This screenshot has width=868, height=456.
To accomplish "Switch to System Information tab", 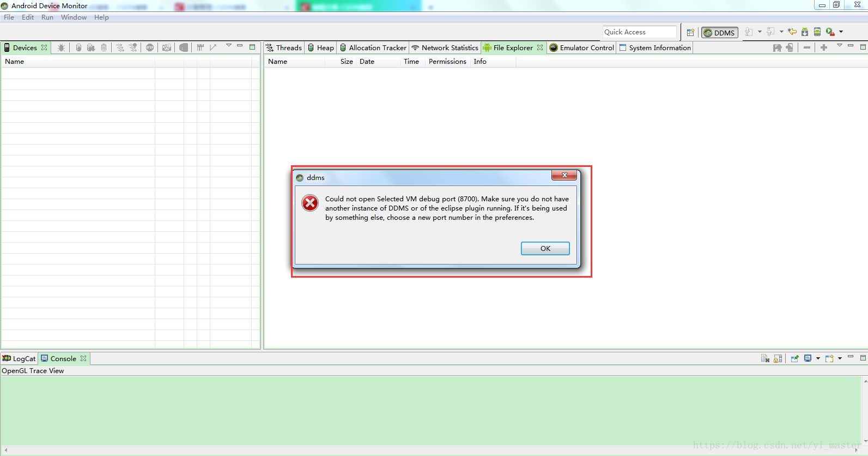I will pyautogui.click(x=655, y=47).
